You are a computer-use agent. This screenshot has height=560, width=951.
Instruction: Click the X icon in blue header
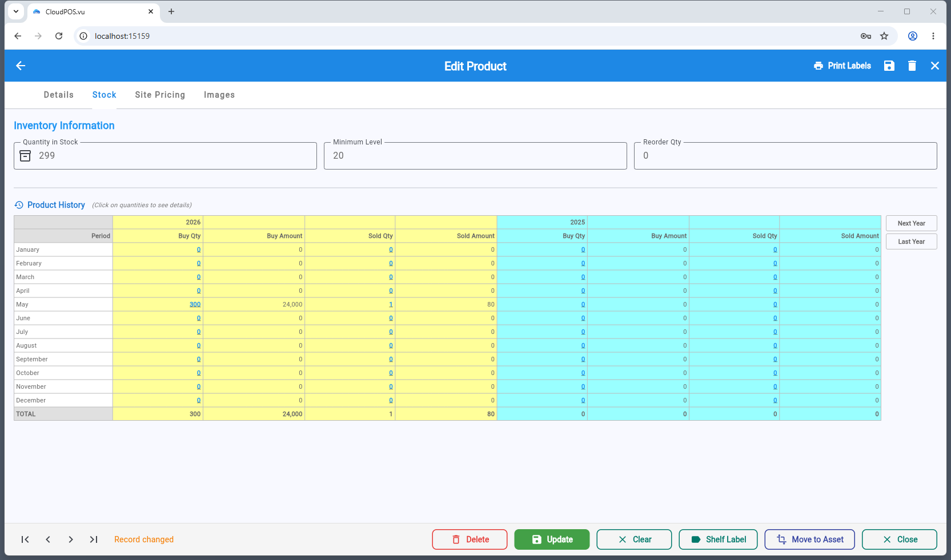pyautogui.click(x=935, y=66)
